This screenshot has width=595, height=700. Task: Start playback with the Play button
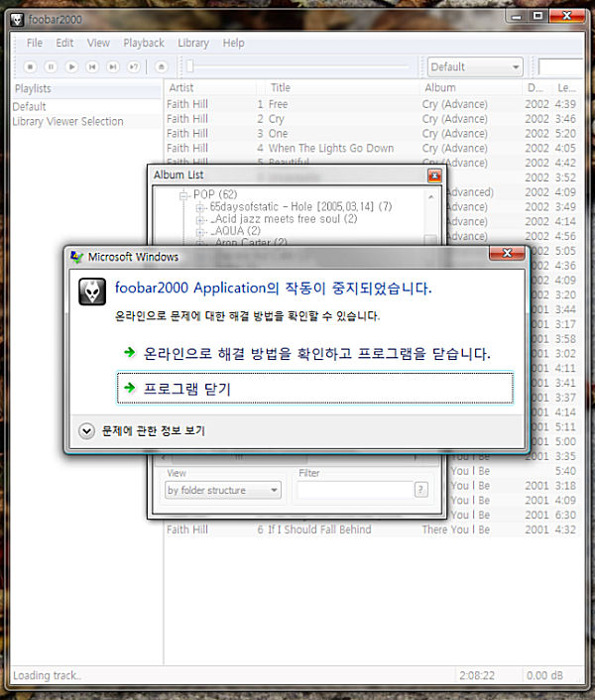71,67
